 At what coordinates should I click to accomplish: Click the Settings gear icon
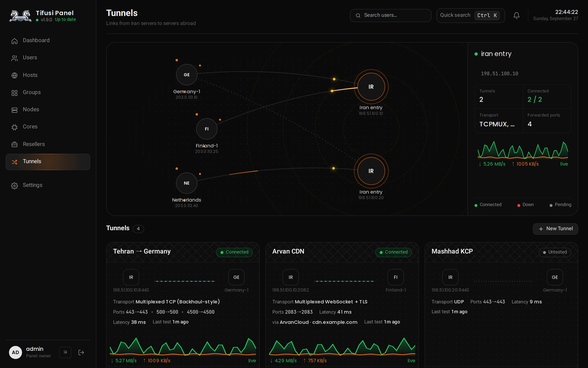coord(14,186)
